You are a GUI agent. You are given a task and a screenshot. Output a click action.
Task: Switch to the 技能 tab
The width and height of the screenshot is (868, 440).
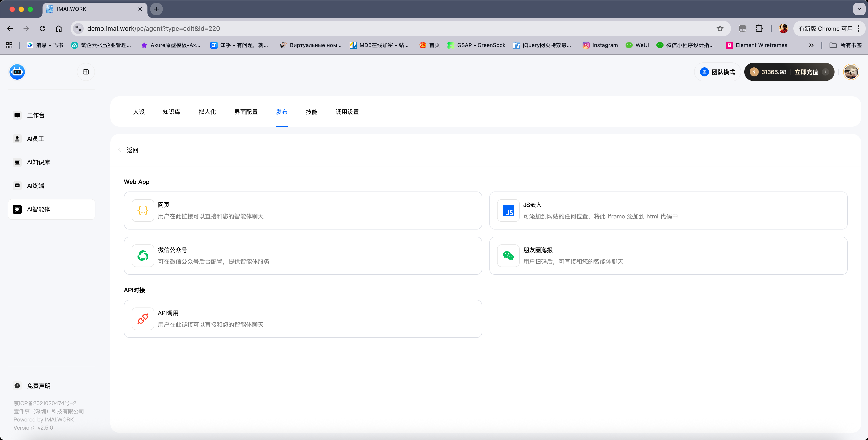[311, 112]
